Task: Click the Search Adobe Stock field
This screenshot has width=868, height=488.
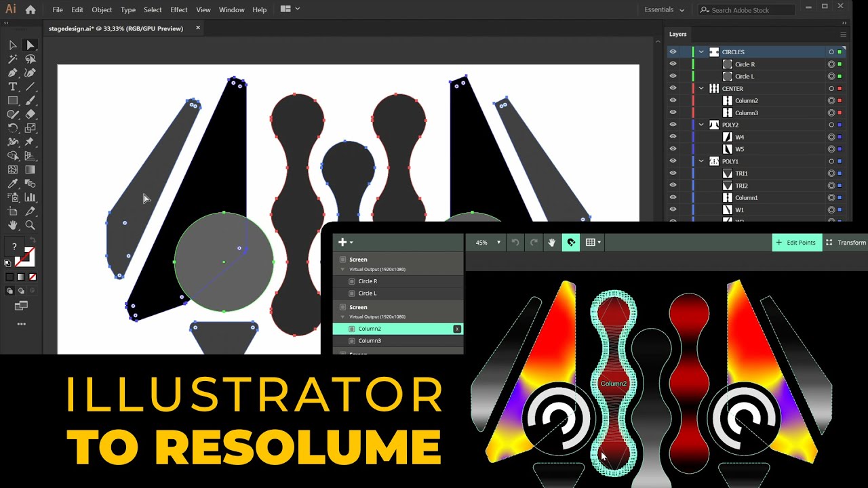Action: [746, 10]
